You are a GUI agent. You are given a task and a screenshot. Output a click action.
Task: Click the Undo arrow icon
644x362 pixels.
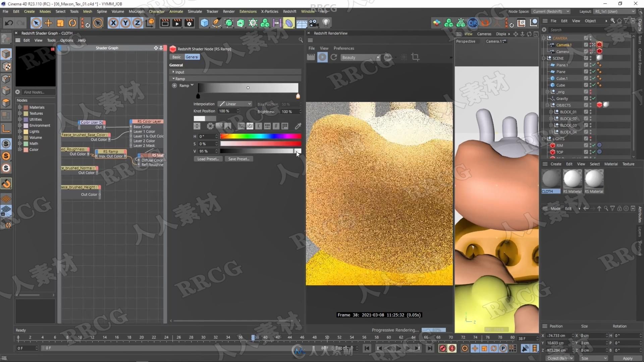(x=9, y=23)
